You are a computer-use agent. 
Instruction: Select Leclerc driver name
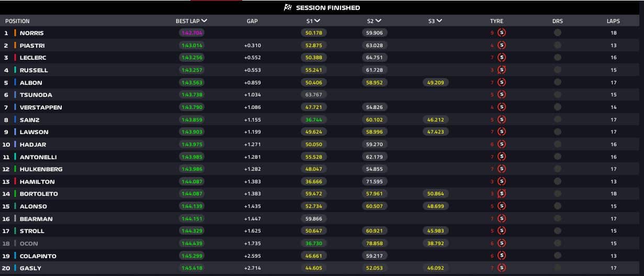coord(34,58)
